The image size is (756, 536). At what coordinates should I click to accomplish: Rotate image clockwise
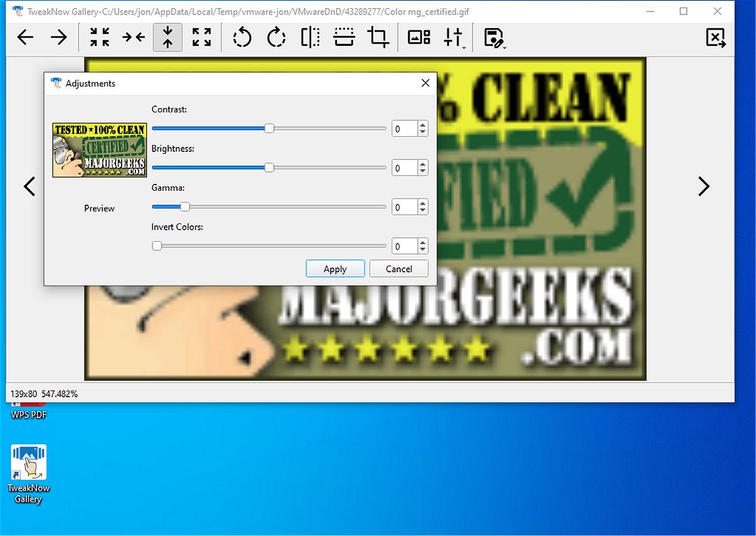click(x=276, y=38)
